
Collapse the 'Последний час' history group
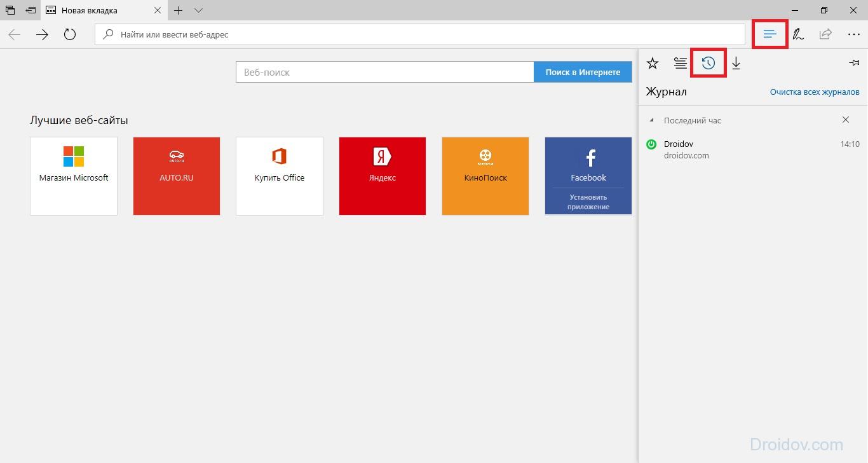point(651,120)
